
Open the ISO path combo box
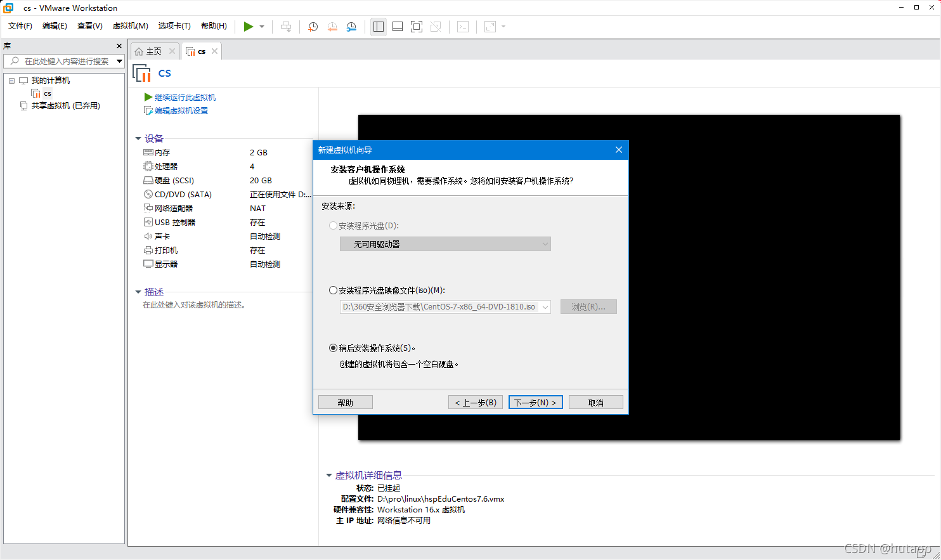pyautogui.click(x=445, y=307)
